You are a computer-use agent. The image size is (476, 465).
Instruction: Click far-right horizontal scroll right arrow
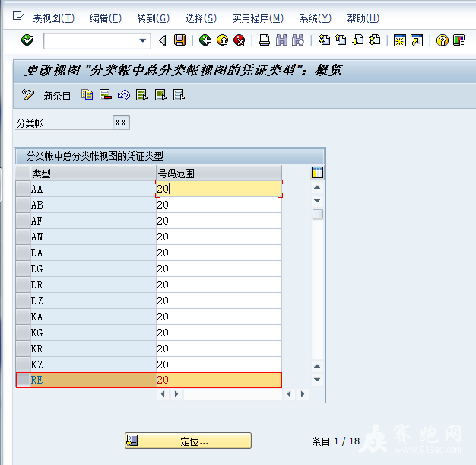[x=303, y=394]
